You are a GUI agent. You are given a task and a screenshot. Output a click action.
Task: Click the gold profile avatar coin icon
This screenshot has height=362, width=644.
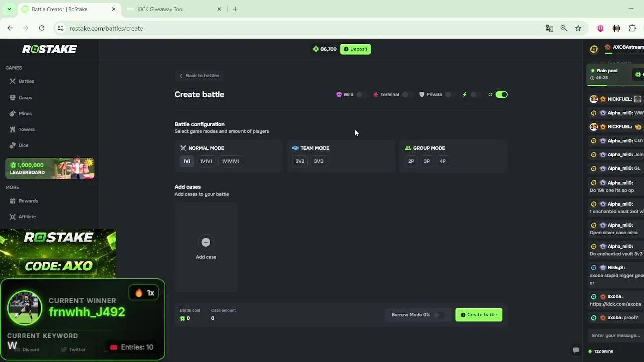(594, 49)
